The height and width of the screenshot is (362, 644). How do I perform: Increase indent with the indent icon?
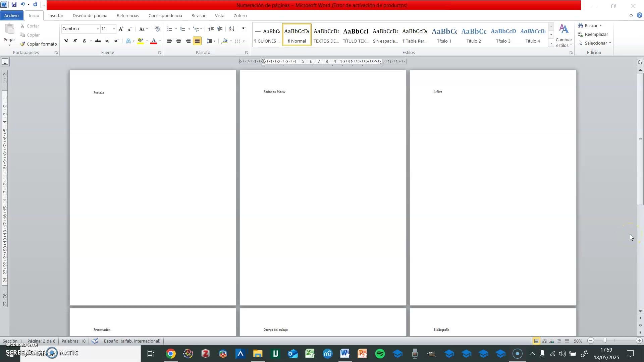(220, 29)
